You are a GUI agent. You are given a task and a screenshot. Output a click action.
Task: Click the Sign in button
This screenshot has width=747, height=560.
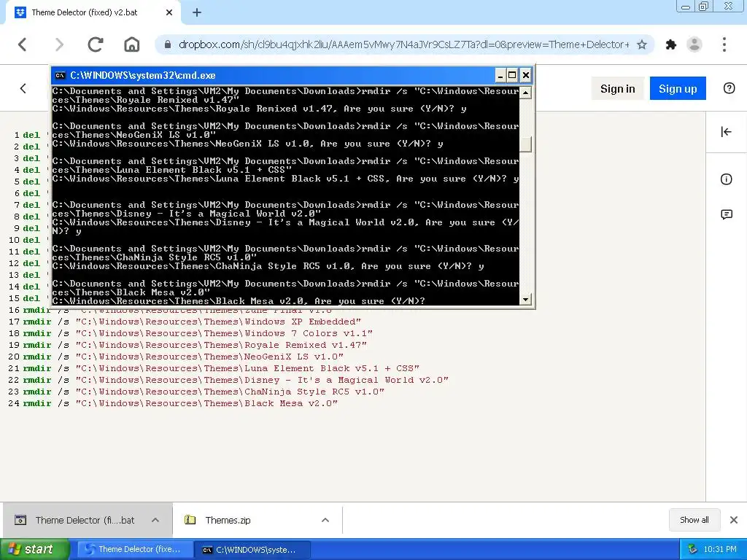[617, 88]
